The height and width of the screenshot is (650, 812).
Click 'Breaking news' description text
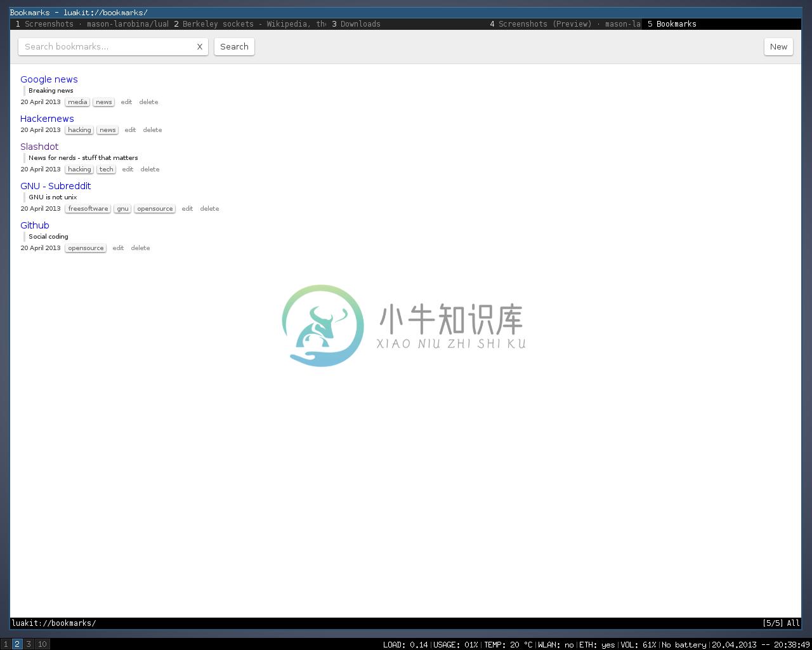(51, 91)
